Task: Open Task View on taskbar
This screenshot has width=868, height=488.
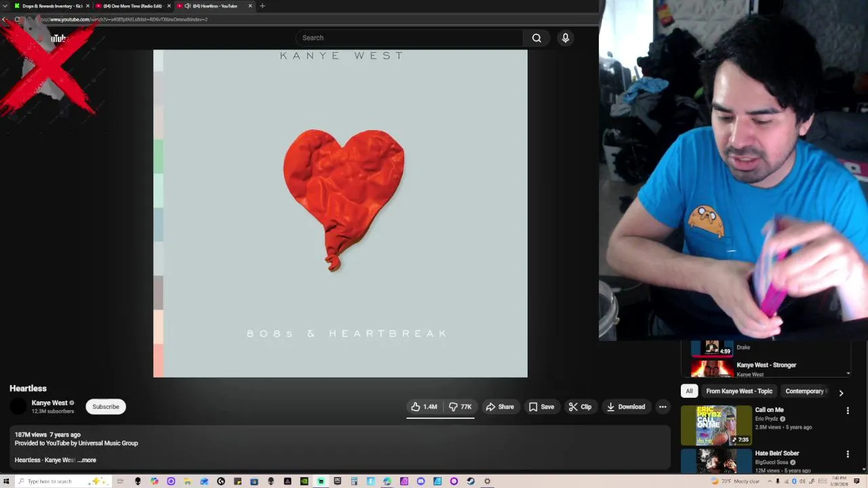Action: (120, 481)
